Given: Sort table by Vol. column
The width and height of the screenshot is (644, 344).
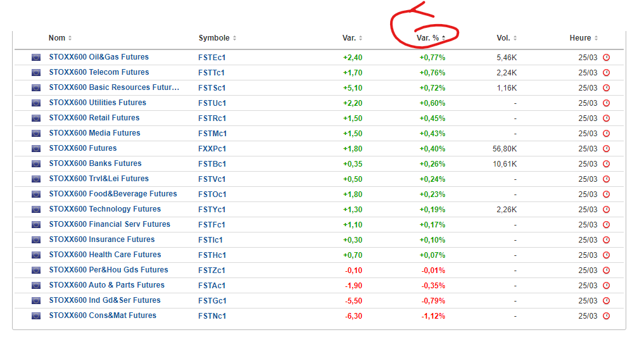Looking at the screenshot, I should (507, 38).
